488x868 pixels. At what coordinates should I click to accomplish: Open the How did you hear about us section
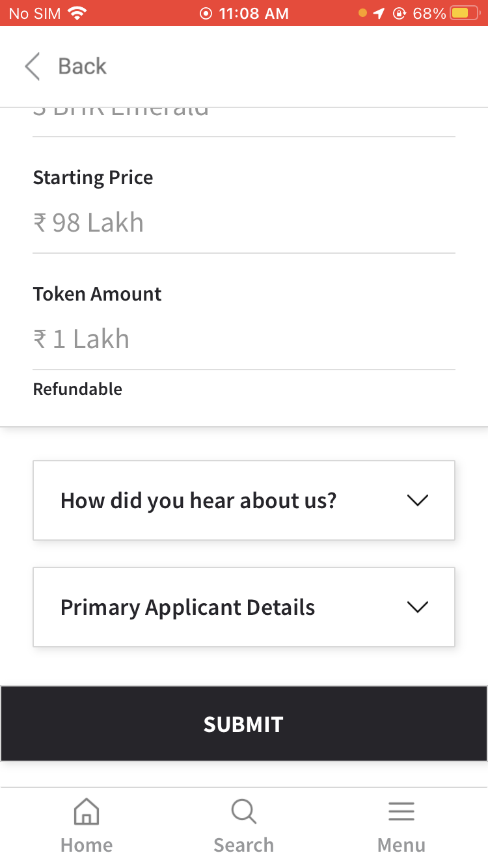tap(198, 500)
